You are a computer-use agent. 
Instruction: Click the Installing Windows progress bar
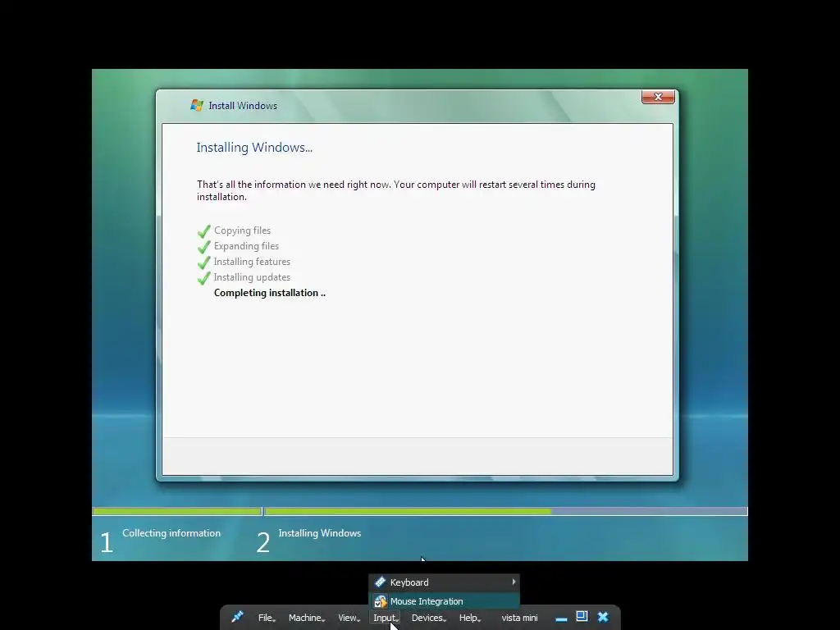pos(505,512)
